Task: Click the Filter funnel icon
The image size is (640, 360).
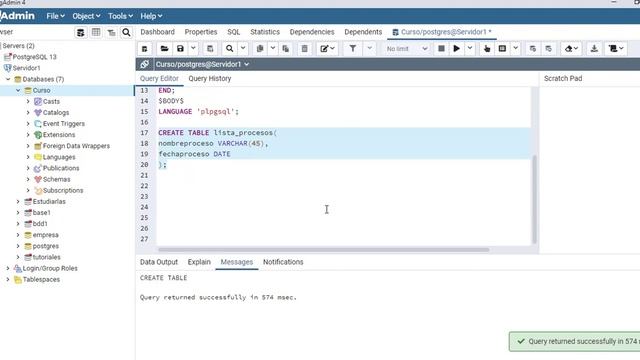Action: click(x=353, y=49)
